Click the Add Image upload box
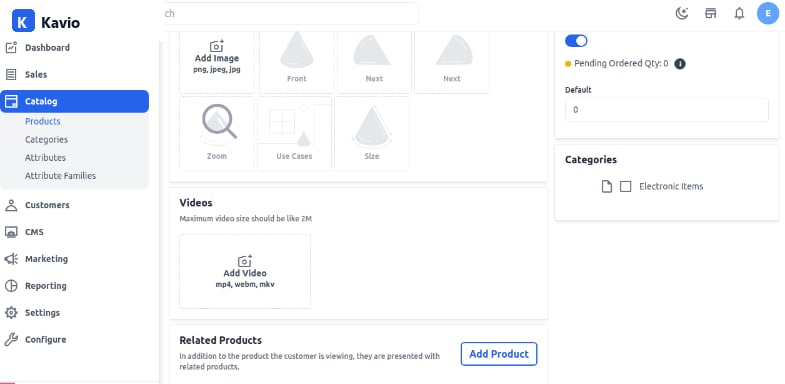785x384 pixels. point(217,62)
